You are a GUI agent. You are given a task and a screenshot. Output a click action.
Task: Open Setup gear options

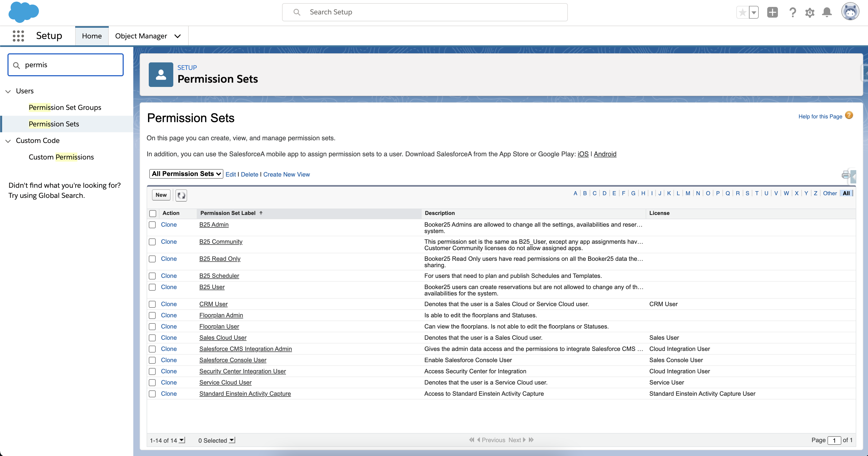[x=810, y=12]
